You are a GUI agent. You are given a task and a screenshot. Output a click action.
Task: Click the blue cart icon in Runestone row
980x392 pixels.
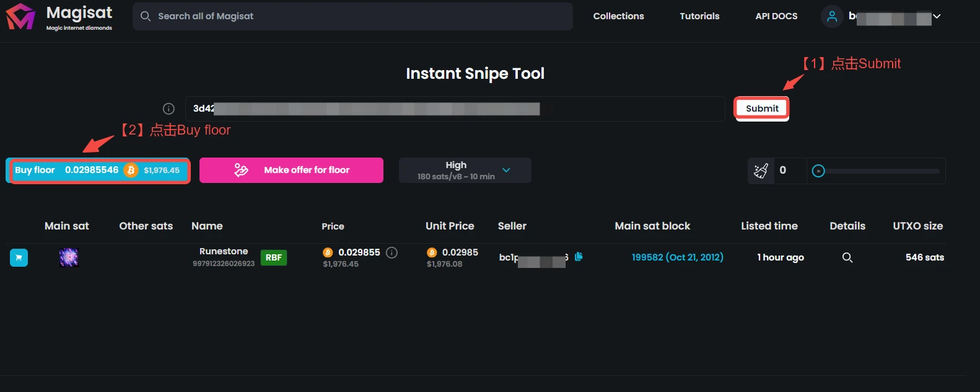[19, 257]
